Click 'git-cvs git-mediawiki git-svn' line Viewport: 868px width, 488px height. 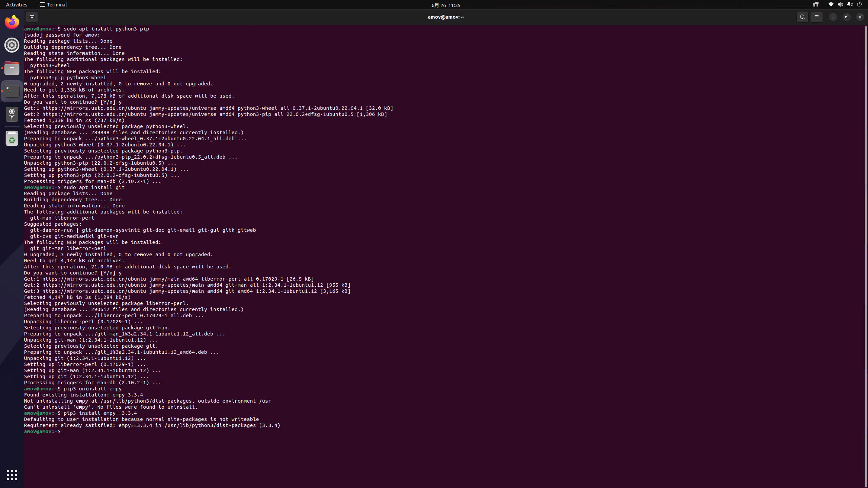point(74,236)
